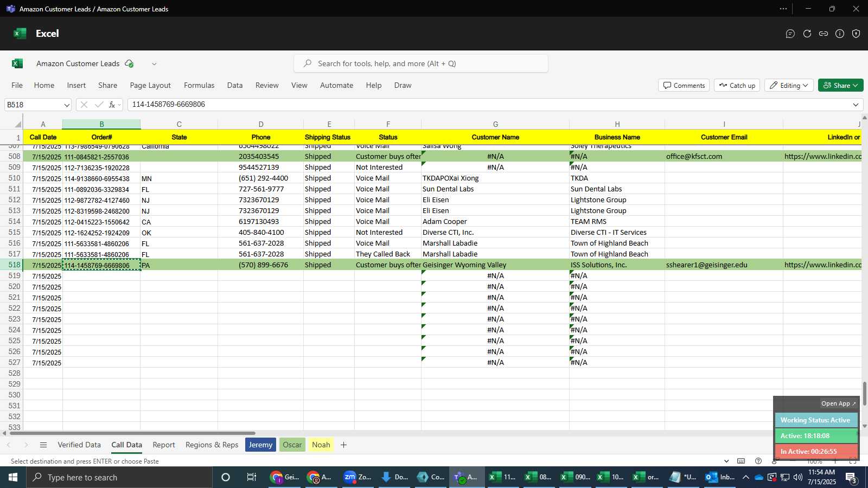Image resolution: width=868 pixels, height=488 pixels.
Task: Show hidden system tray icons
Action: 745,477
